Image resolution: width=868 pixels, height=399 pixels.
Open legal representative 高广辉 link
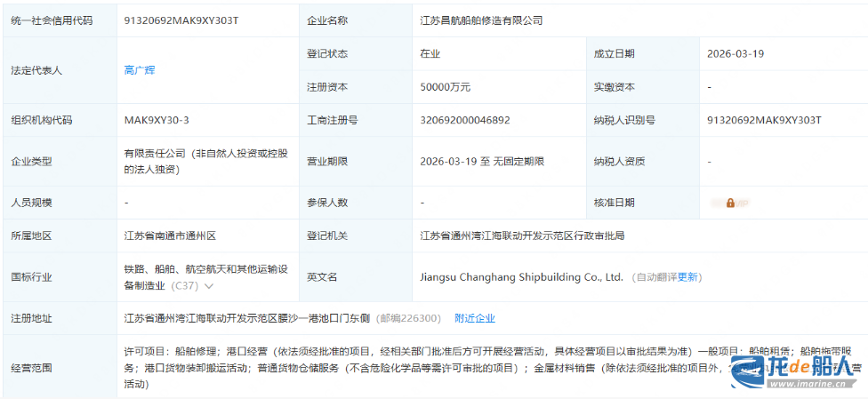tap(140, 69)
